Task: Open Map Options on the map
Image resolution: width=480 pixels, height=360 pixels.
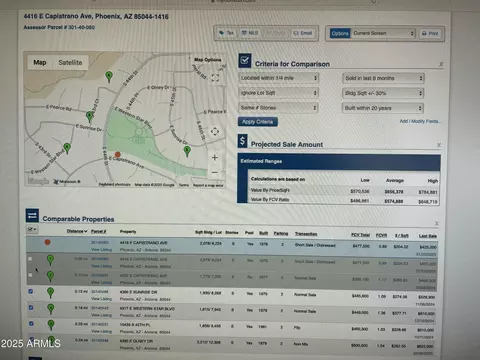Action: point(208,60)
